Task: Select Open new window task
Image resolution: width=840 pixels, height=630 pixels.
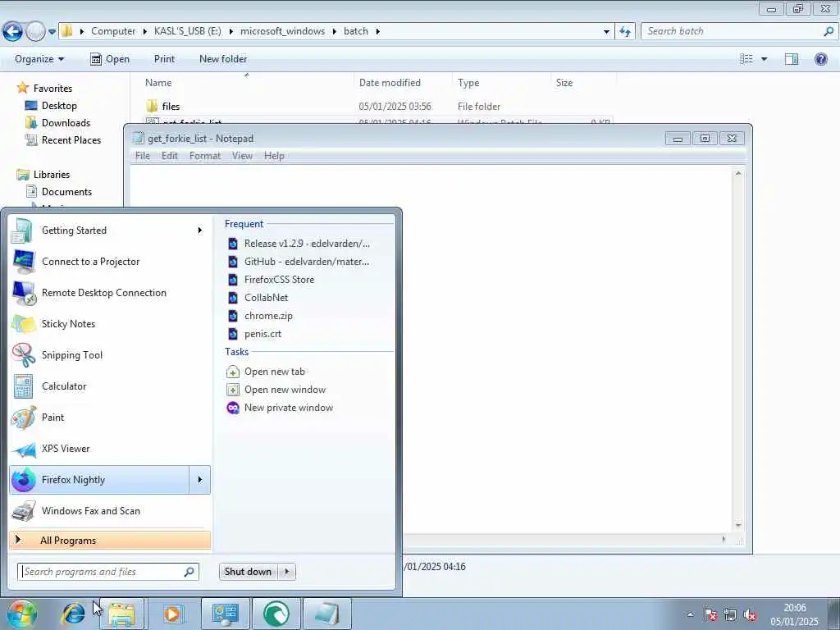Action: (x=285, y=390)
